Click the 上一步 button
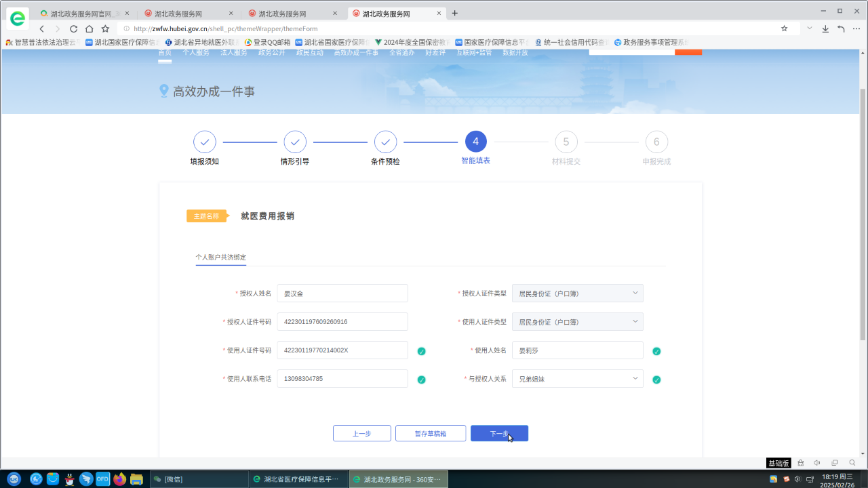 tap(361, 434)
